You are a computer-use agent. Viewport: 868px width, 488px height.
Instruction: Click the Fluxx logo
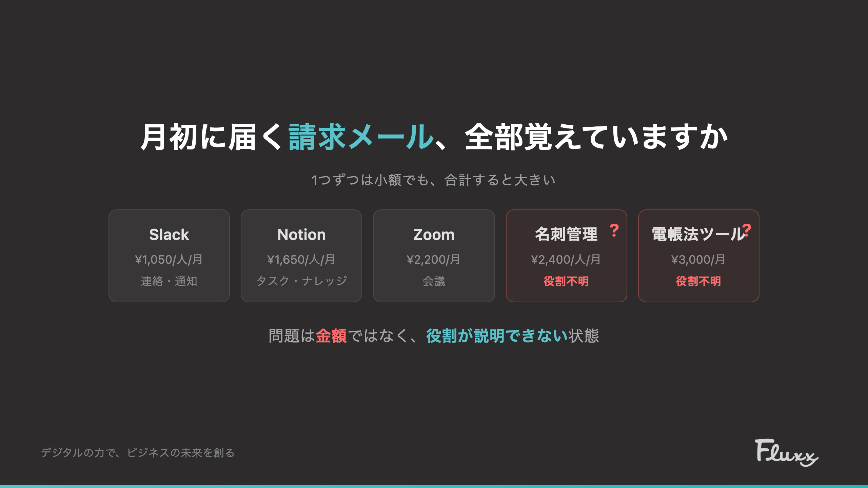coord(786,453)
